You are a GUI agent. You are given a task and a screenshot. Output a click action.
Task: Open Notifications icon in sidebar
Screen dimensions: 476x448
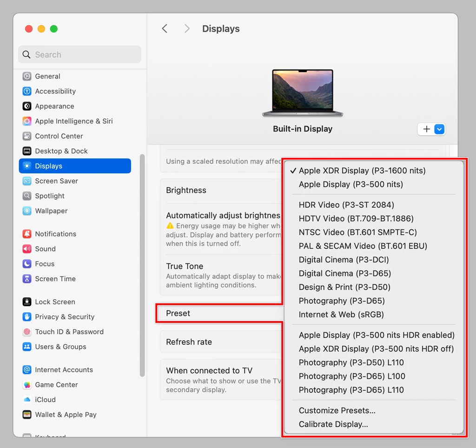point(27,234)
